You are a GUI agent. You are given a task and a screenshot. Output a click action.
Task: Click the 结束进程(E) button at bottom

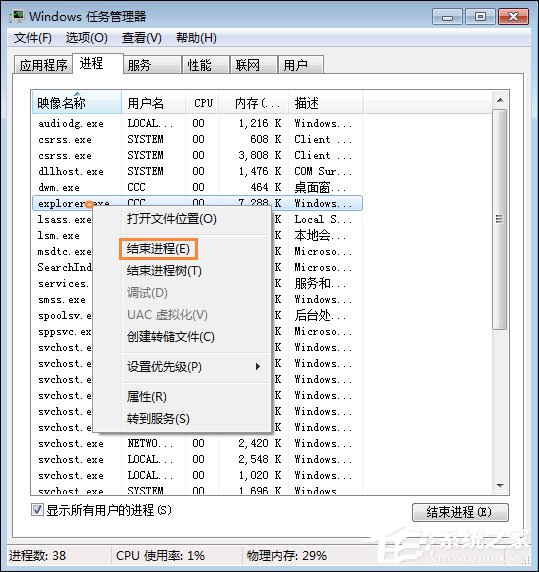(x=460, y=512)
